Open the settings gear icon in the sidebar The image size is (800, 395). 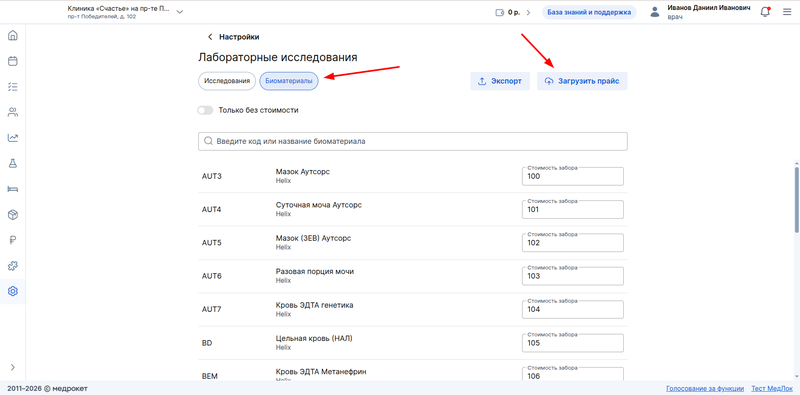click(13, 291)
